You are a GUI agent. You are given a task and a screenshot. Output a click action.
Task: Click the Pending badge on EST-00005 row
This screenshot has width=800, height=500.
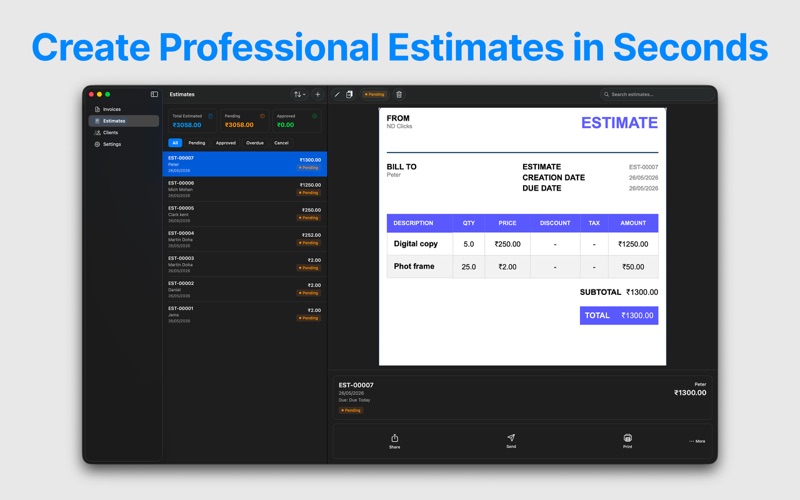coord(309,218)
